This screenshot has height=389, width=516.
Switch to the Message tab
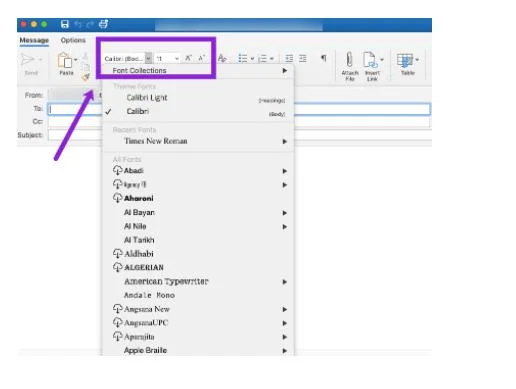pyautogui.click(x=34, y=40)
